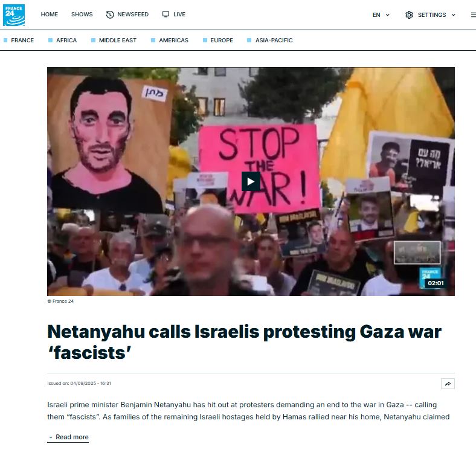
Task: Go to the Middle East section
Action: pos(117,40)
